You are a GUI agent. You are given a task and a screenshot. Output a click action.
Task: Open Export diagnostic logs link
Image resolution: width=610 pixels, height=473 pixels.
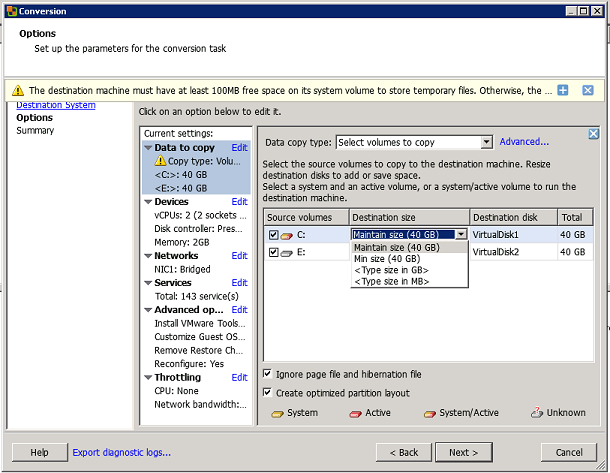[x=121, y=452]
